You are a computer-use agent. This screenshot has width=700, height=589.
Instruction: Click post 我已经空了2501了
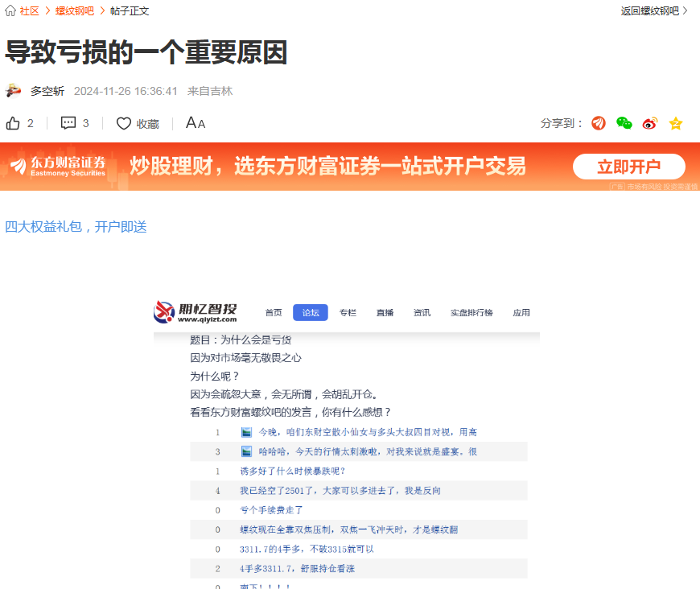340,491
